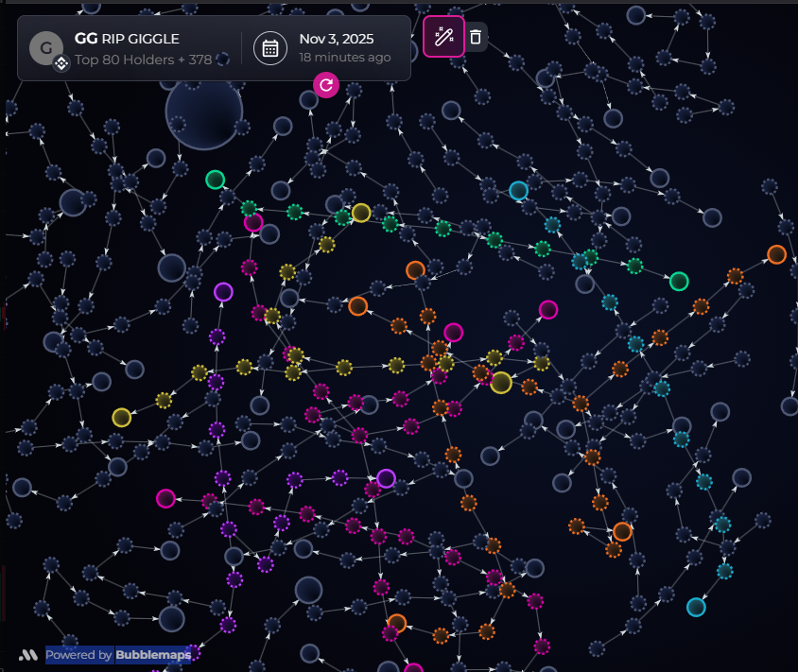Select the solid yellow bubble in green dotted chain
Image resolution: width=798 pixels, height=672 pixels.
(x=361, y=213)
